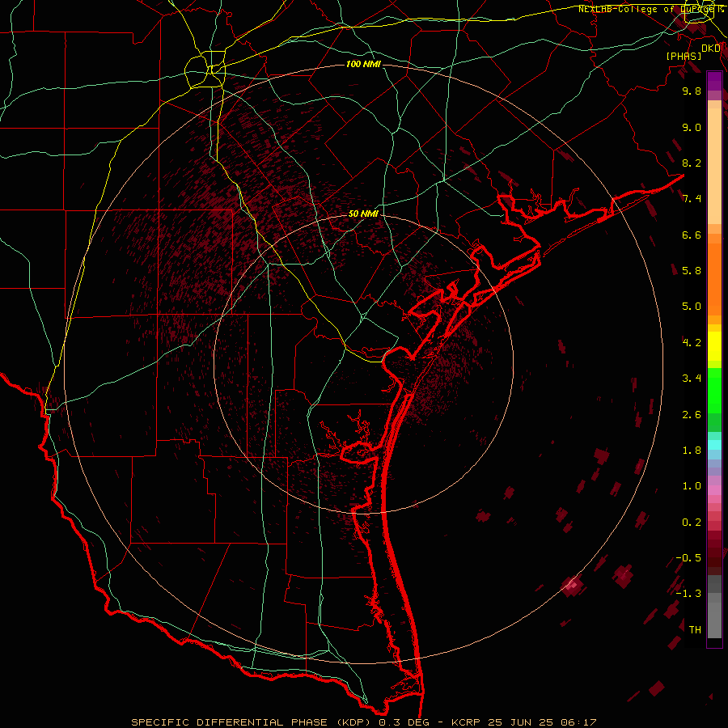Image resolution: width=728 pixels, height=728 pixels.
Task: Click the Specific Differential Phase caption at the bottom
Action: pos(363,722)
